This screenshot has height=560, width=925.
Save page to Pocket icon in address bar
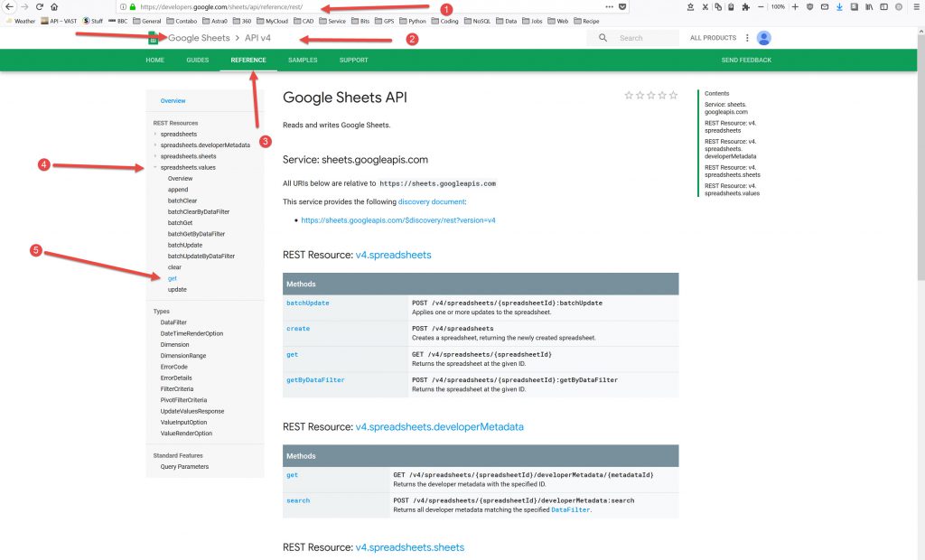coord(622,6)
